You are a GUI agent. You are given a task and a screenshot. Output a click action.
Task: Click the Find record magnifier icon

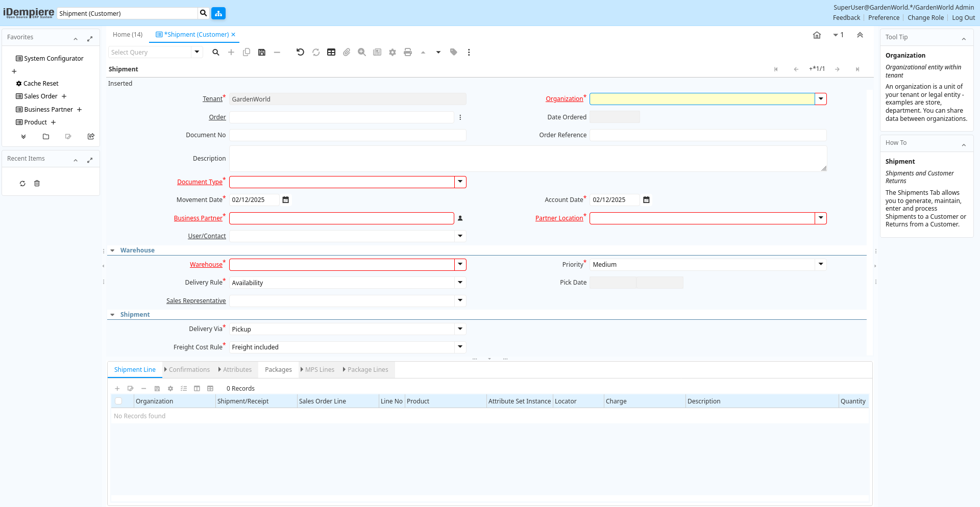coord(216,52)
